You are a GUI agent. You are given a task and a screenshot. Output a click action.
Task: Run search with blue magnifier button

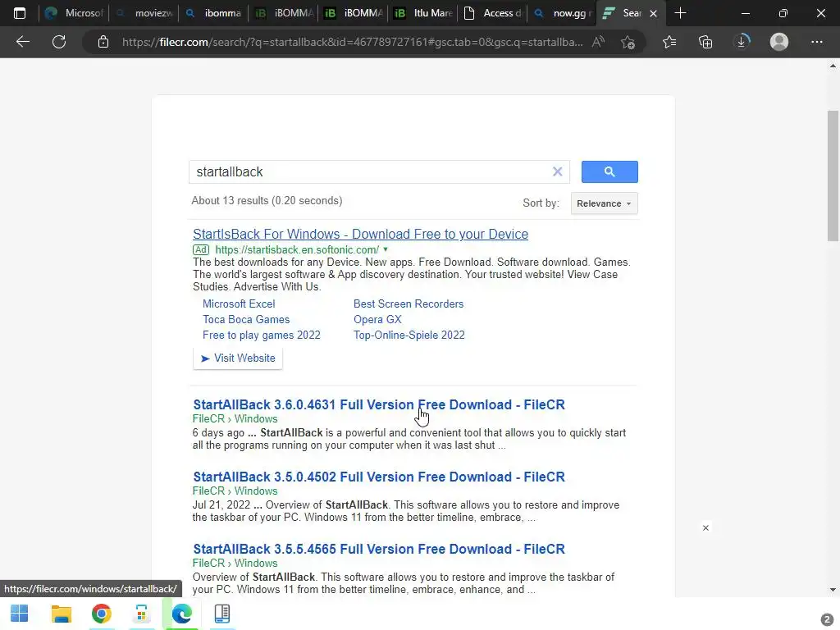coord(609,171)
